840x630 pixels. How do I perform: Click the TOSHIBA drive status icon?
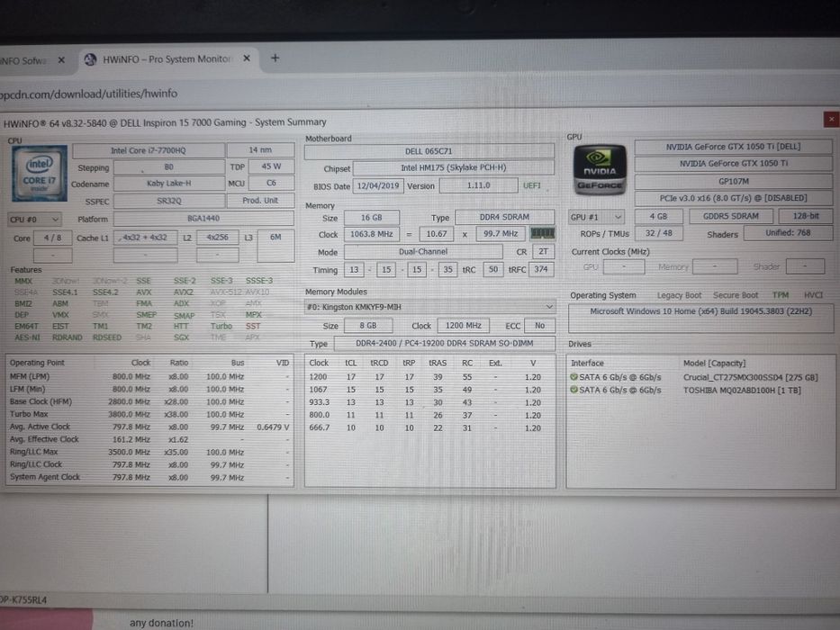[x=574, y=390]
